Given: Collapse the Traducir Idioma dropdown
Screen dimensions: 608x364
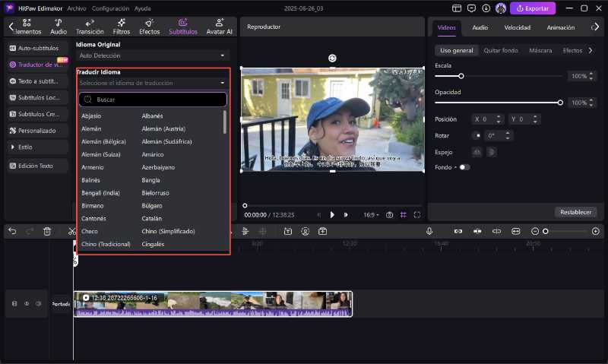Looking at the screenshot, I should (152, 83).
